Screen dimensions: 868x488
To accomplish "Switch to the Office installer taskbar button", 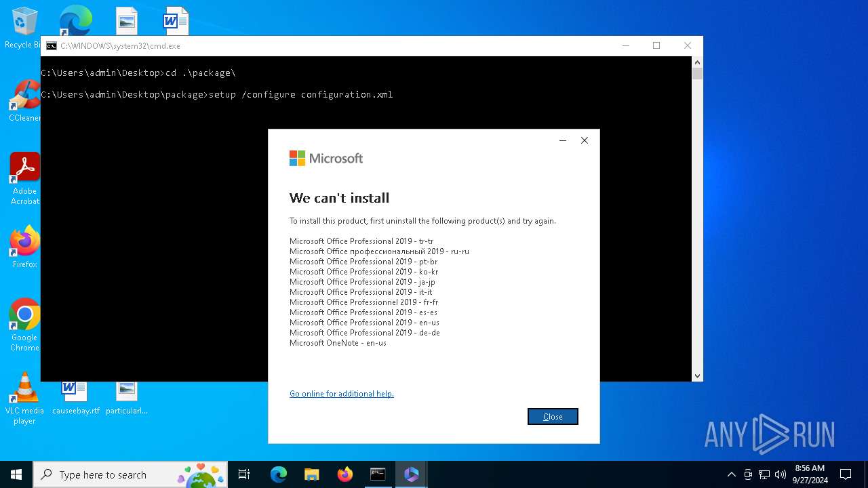I will pyautogui.click(x=411, y=474).
